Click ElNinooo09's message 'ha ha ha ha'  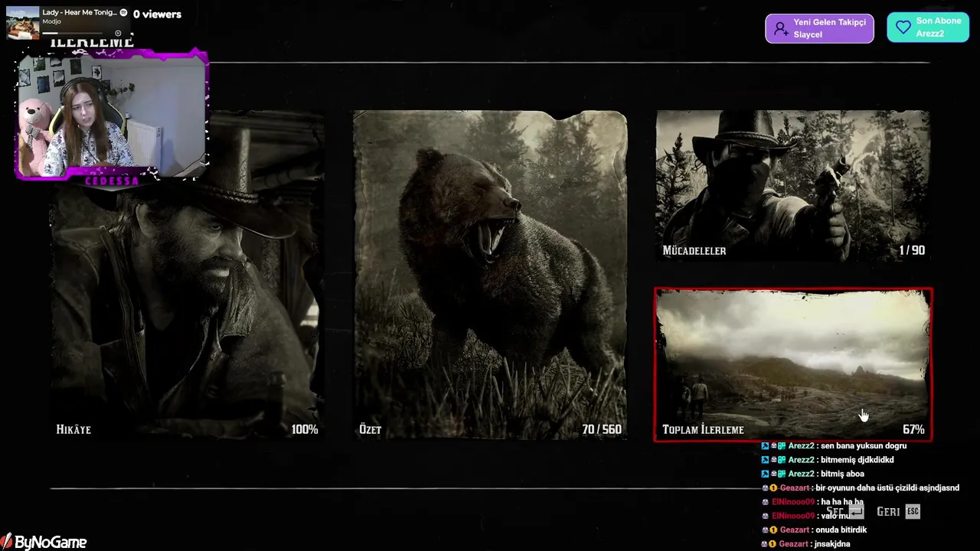point(842,502)
